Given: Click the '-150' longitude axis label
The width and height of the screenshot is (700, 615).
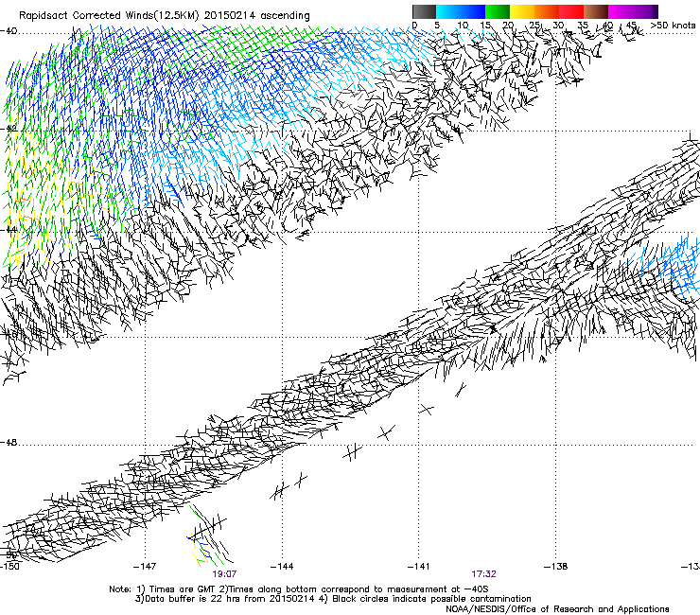Looking at the screenshot, I should point(9,567).
